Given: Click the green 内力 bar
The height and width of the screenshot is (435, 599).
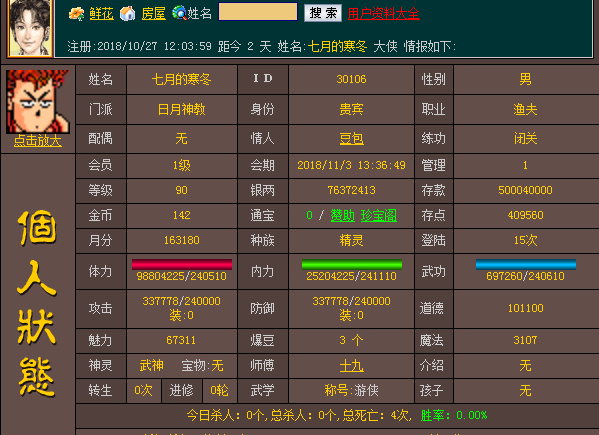Looking at the screenshot, I should [x=352, y=264].
